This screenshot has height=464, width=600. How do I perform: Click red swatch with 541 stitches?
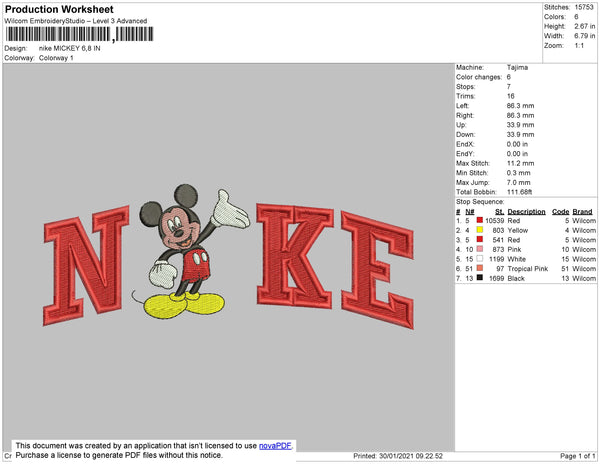(479, 239)
